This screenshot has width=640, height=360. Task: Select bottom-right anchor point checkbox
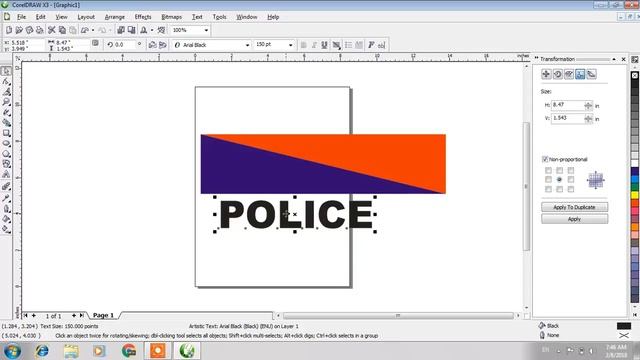(x=571, y=189)
